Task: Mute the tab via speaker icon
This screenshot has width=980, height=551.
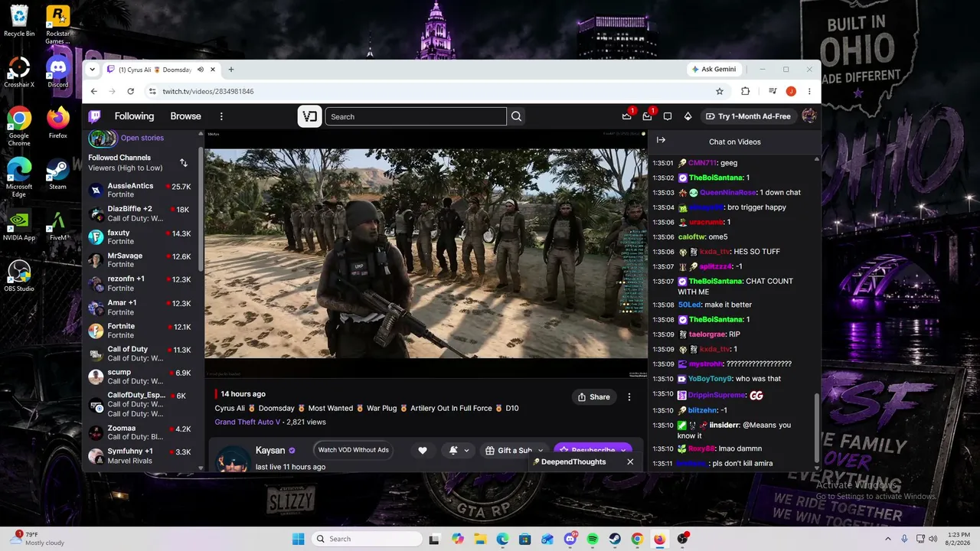Action: 201,70
